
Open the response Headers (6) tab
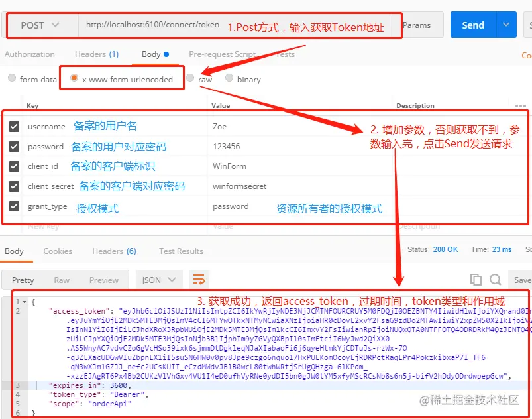(114, 251)
